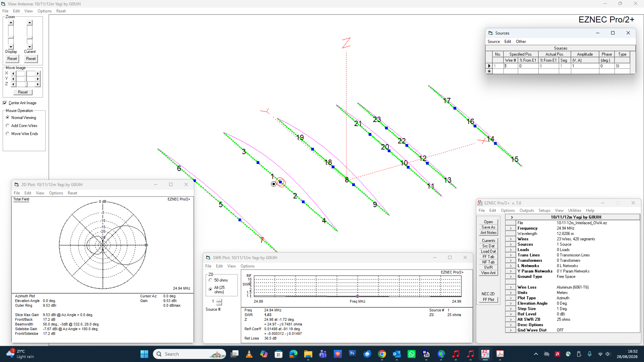Launch VLC media player from taskbar
Screen dimensions: 644x362
point(249,354)
